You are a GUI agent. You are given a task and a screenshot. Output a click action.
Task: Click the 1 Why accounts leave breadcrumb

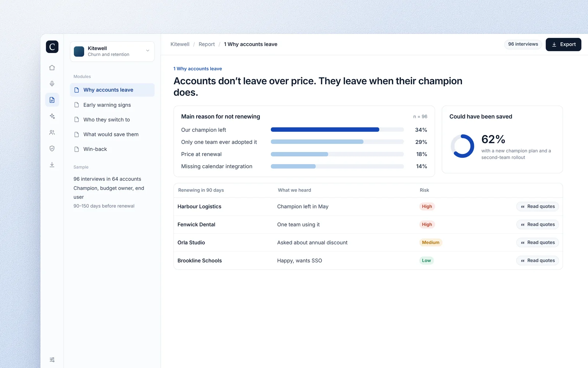[251, 44]
